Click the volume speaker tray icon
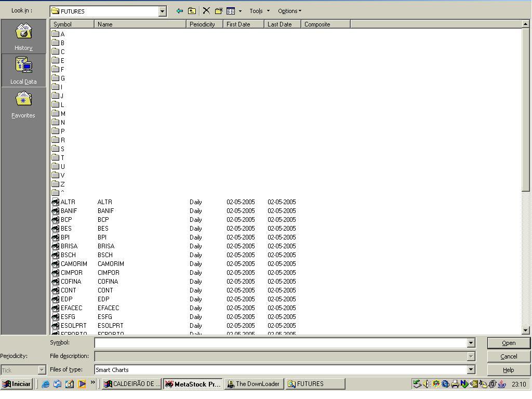The image size is (532, 399). (x=426, y=384)
